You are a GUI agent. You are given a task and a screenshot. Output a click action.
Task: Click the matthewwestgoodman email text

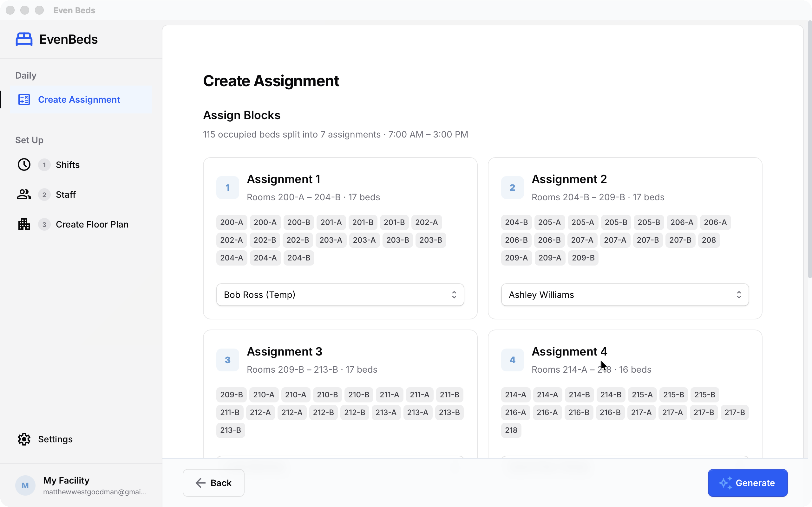tap(95, 491)
